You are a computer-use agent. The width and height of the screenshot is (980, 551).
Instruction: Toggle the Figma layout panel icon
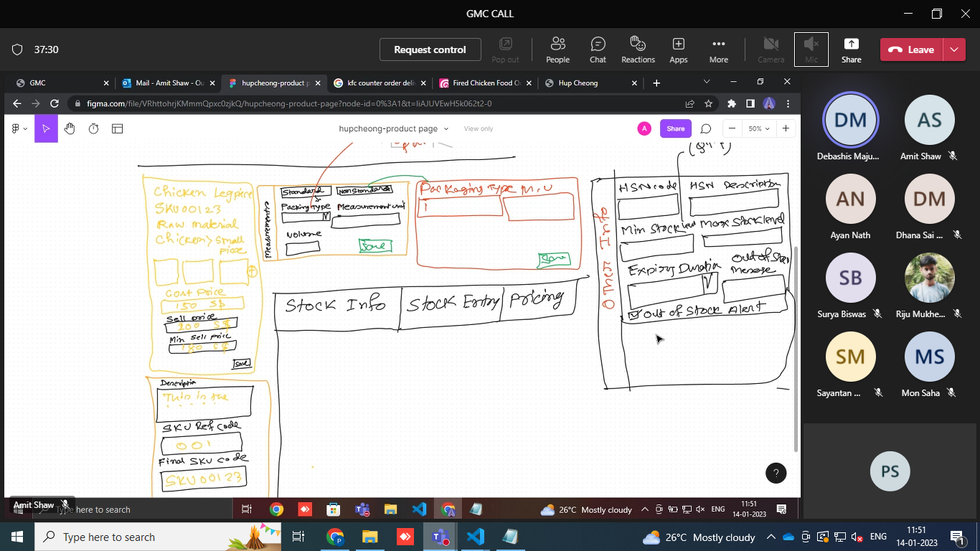[x=117, y=128]
